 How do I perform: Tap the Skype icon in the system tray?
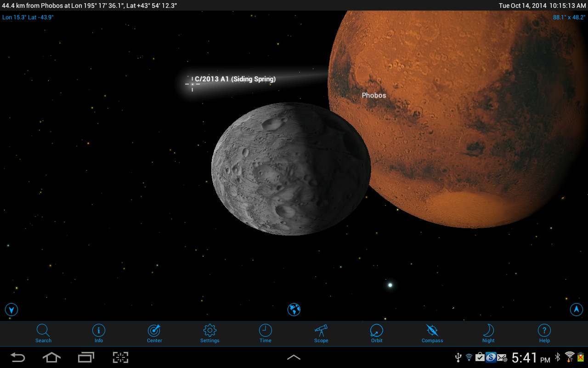pos(491,357)
